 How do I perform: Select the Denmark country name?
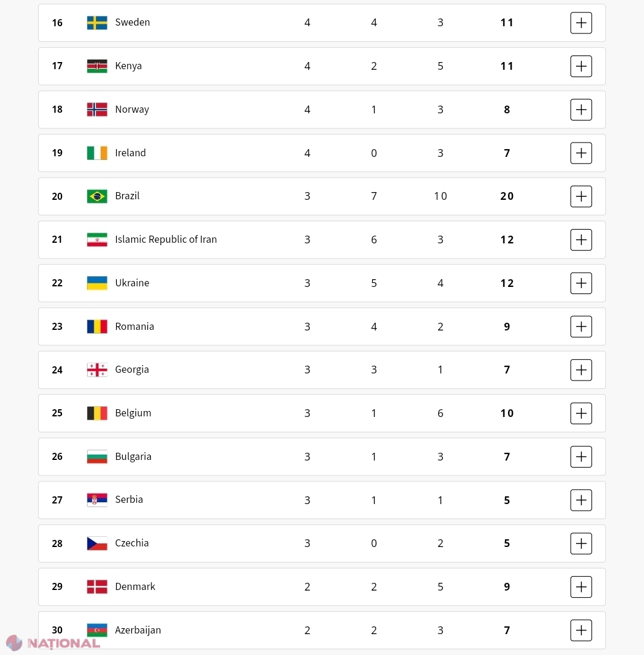[x=135, y=586]
